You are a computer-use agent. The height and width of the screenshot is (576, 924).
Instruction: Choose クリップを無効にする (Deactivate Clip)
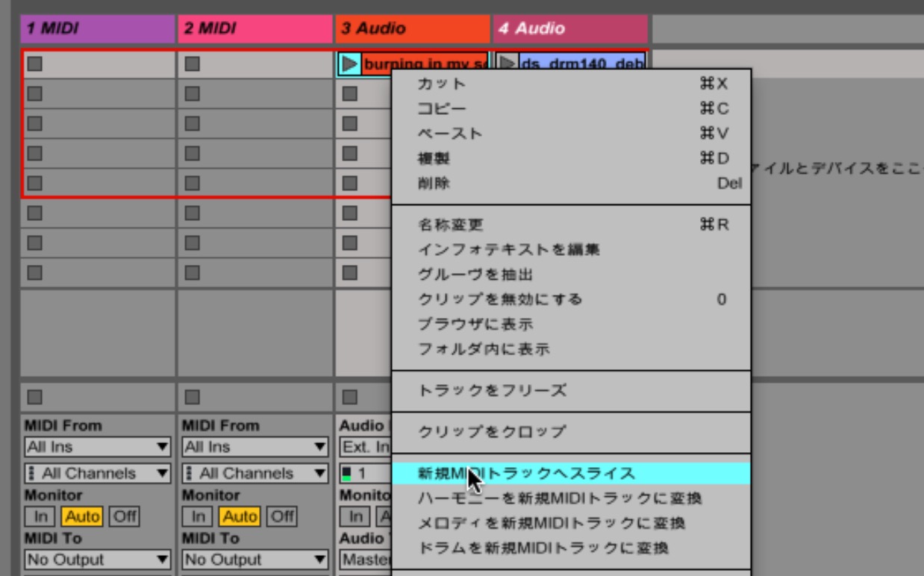coord(572,299)
